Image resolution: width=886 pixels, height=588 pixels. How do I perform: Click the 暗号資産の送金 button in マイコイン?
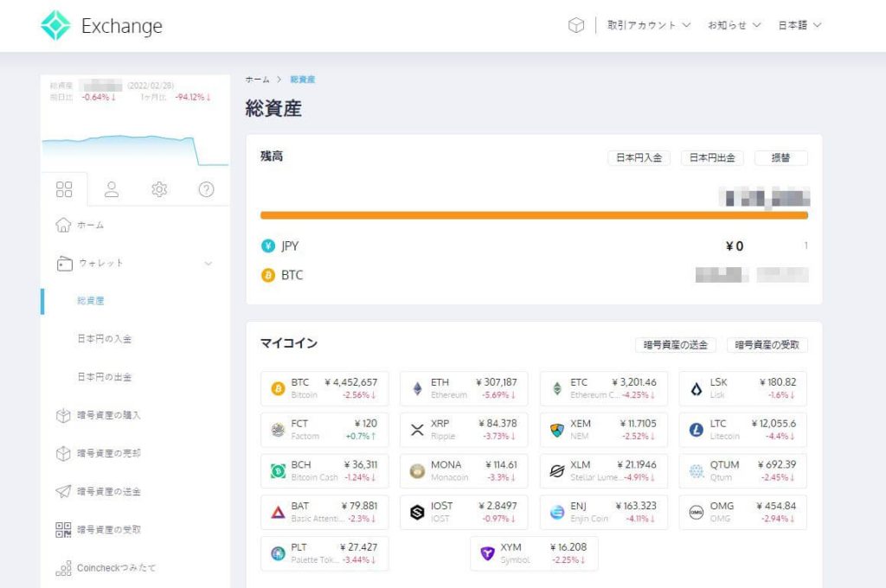pos(676,344)
